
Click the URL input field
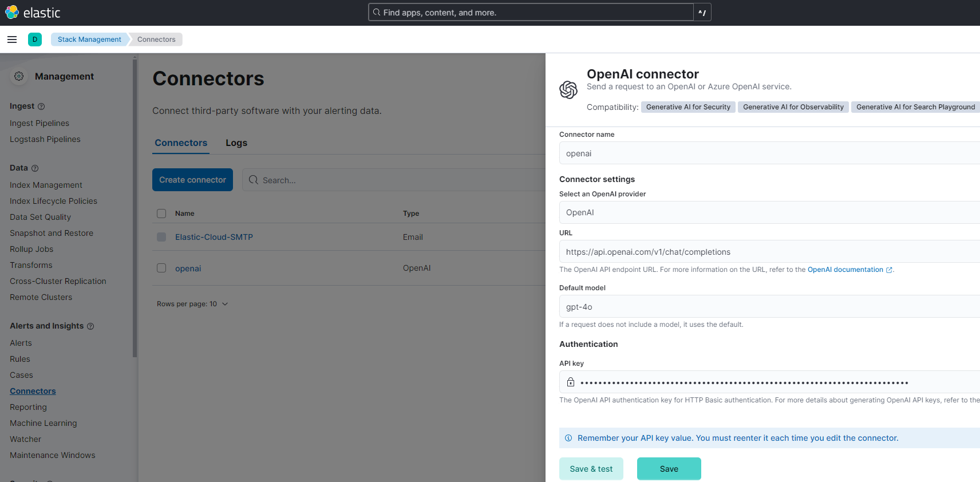click(769, 251)
